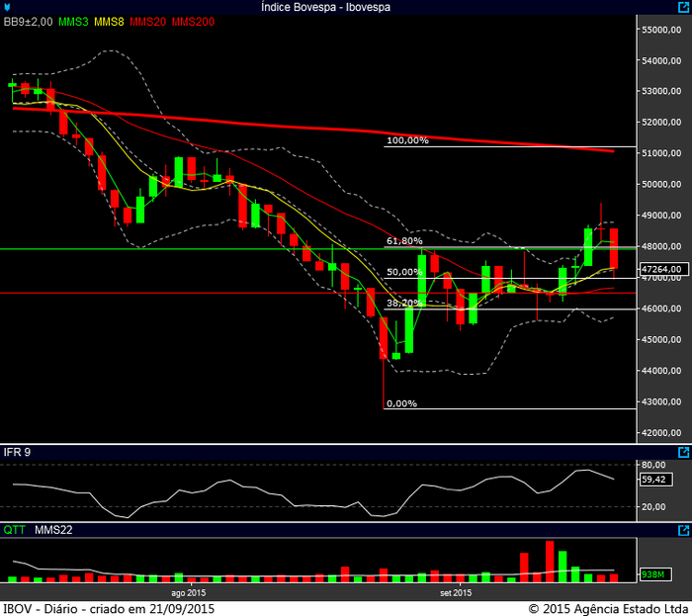
Task: Click the 59,42 IFR value marker
Action: tap(652, 481)
